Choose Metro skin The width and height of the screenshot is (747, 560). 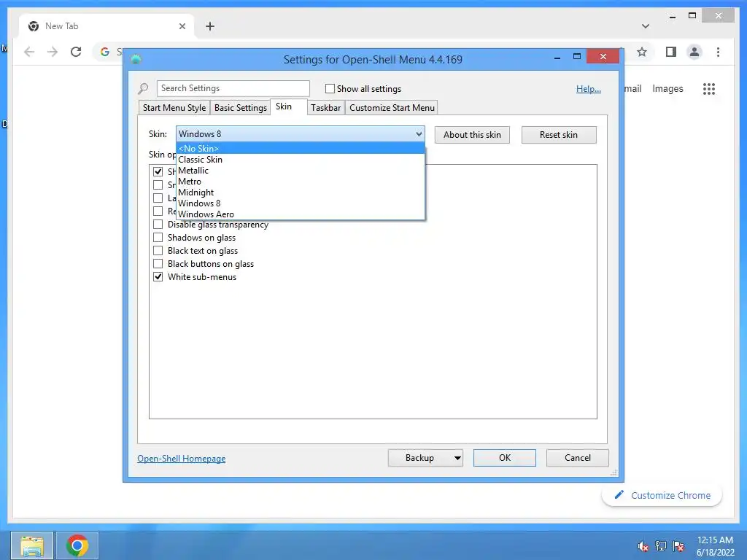(x=300, y=182)
